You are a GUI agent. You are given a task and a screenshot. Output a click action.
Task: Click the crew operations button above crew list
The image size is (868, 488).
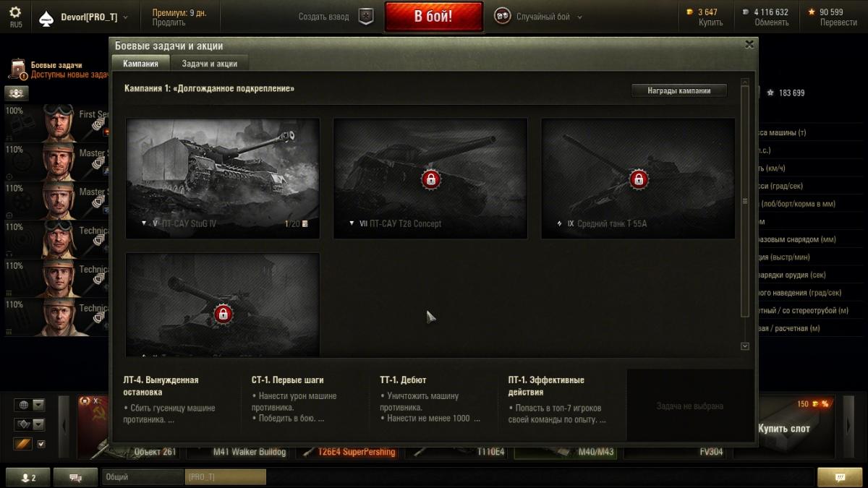[x=16, y=93]
